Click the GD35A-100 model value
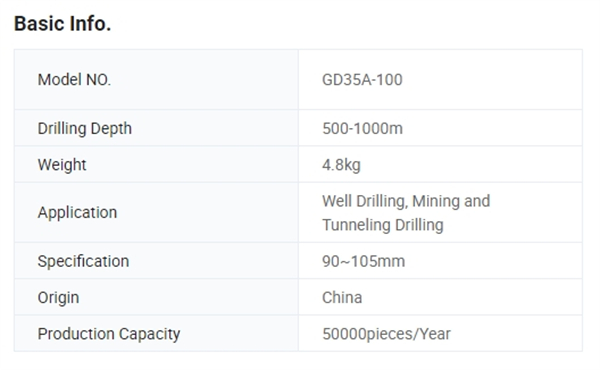The image size is (600, 370). pyautogui.click(x=362, y=80)
